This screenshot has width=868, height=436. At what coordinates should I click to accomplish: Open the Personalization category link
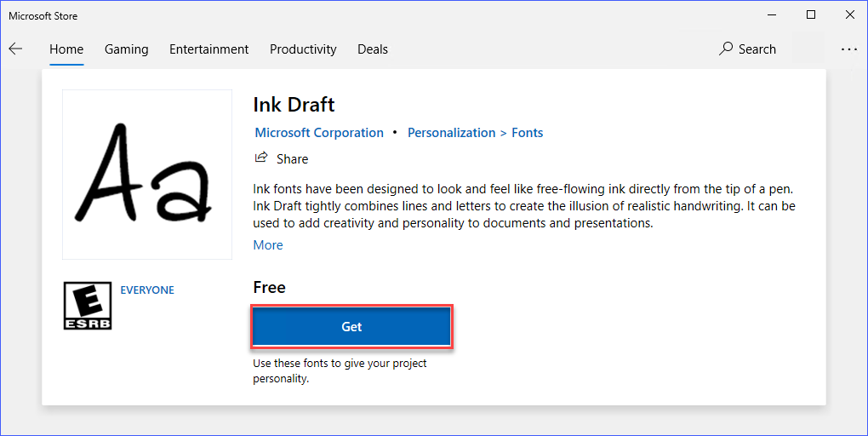point(451,133)
